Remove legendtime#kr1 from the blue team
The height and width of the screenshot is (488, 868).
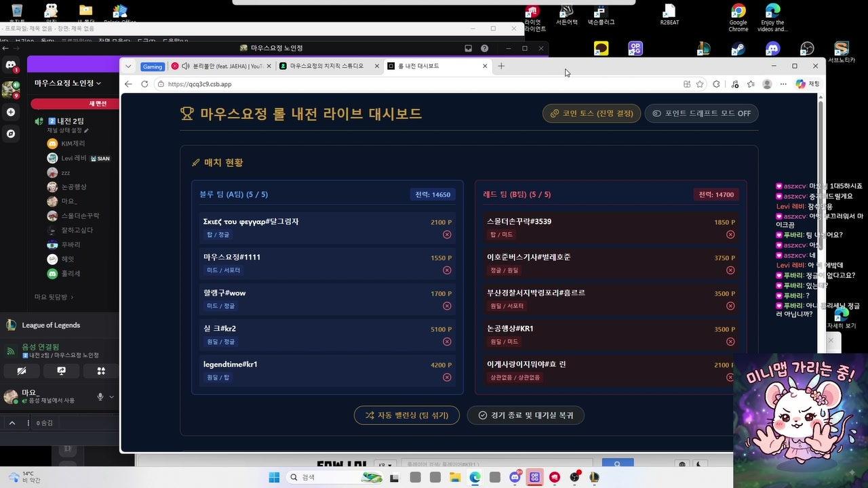pos(447,378)
